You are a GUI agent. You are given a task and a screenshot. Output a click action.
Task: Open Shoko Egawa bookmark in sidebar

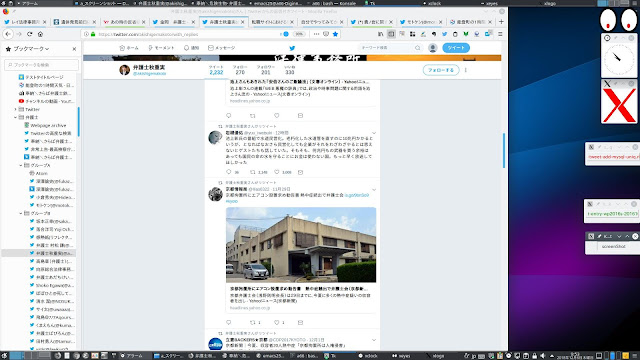tap(52, 285)
